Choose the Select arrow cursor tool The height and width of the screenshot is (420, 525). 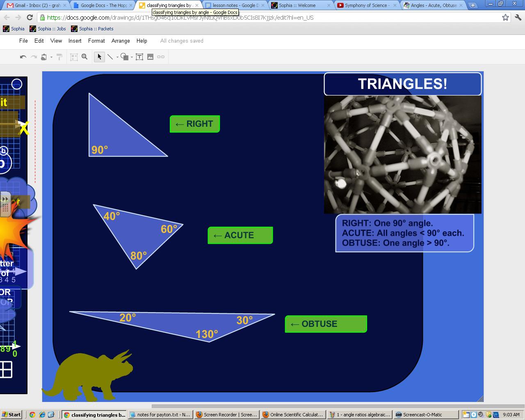point(99,57)
